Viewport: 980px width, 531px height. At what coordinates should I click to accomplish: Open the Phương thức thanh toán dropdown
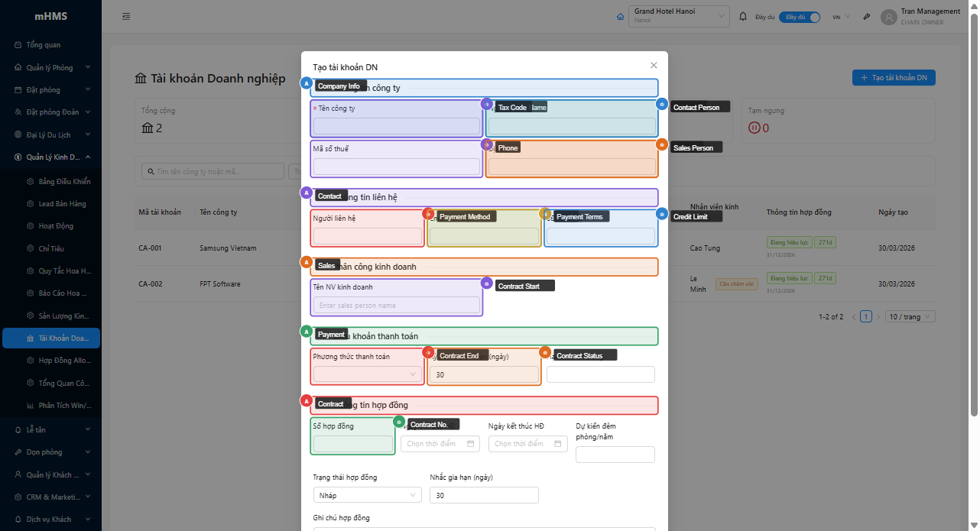(x=368, y=374)
